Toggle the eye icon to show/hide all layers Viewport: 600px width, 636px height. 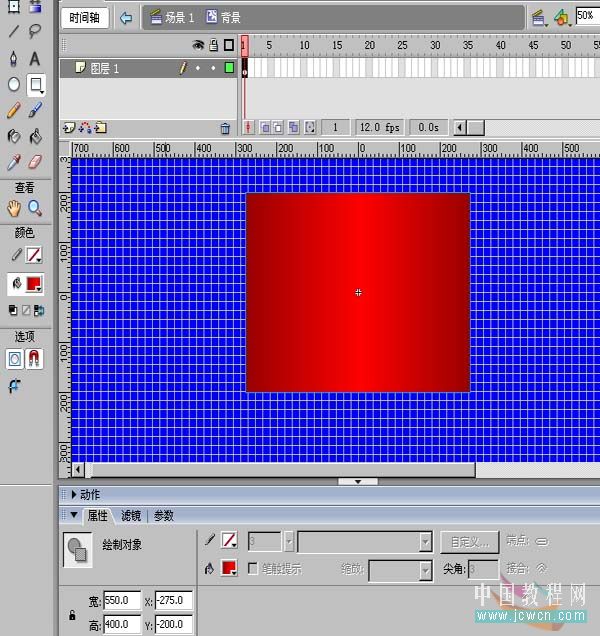pyautogui.click(x=198, y=45)
